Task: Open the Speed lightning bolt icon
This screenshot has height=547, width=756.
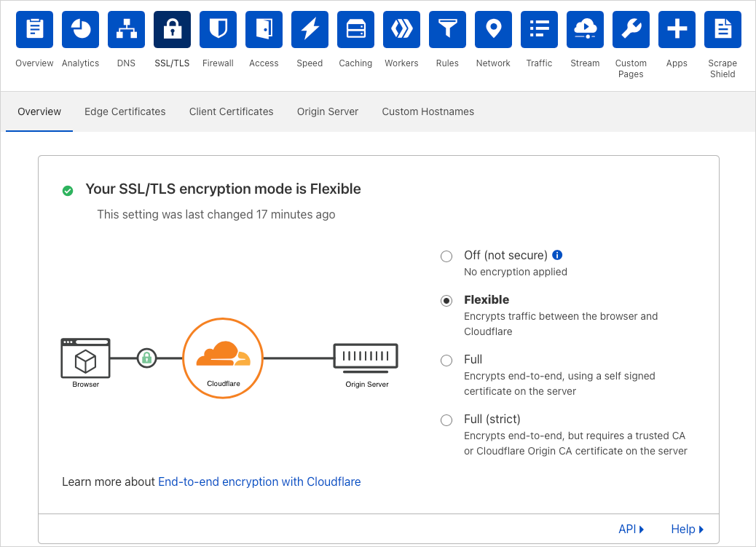Action: (x=310, y=29)
